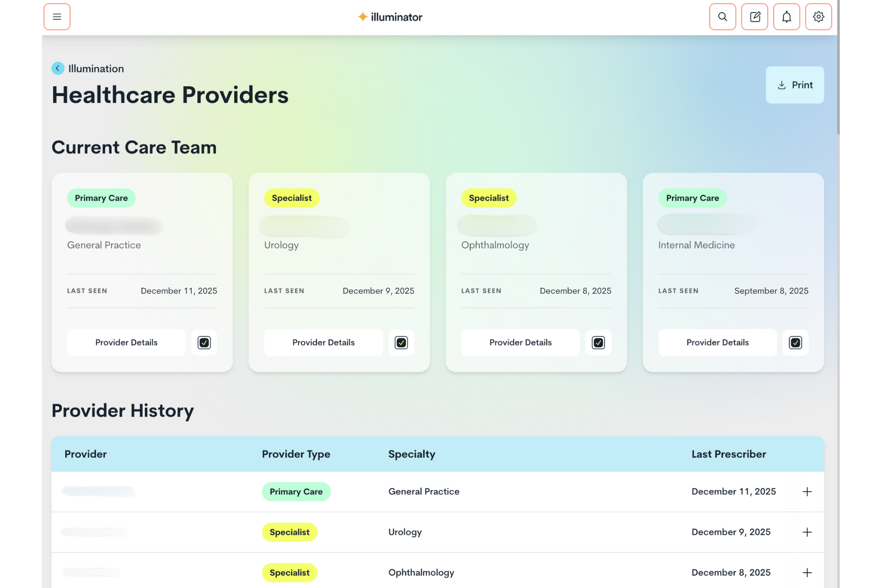This screenshot has height=588, width=882.
Task: Click the Provider Type column header
Action: click(296, 454)
